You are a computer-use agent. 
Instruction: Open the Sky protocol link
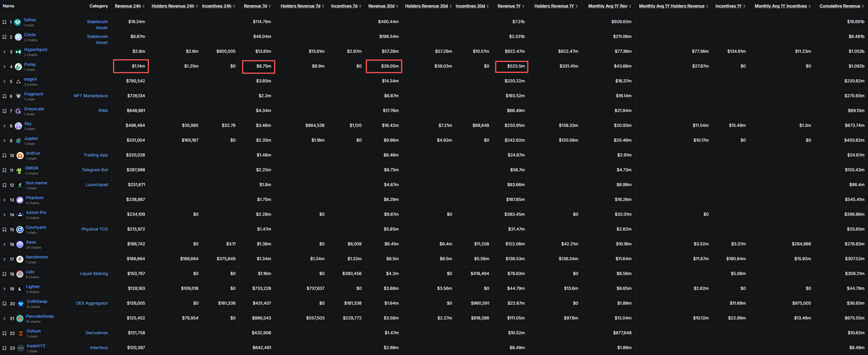coord(28,123)
